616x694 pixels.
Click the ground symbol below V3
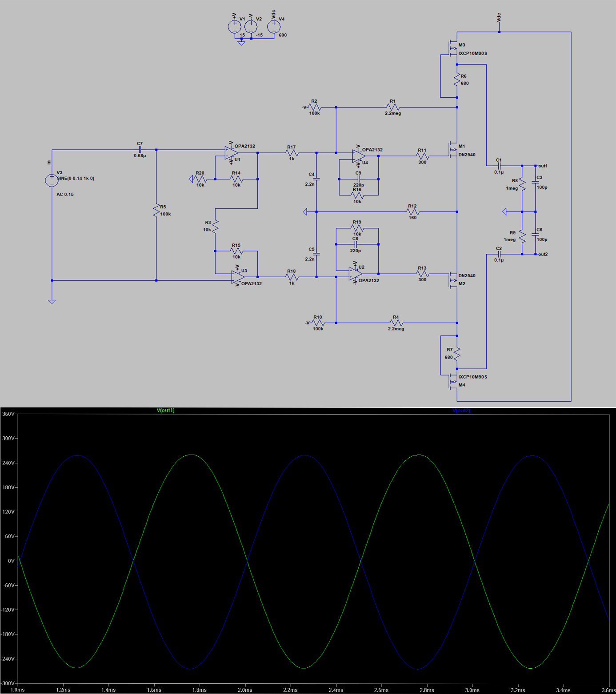point(52,301)
